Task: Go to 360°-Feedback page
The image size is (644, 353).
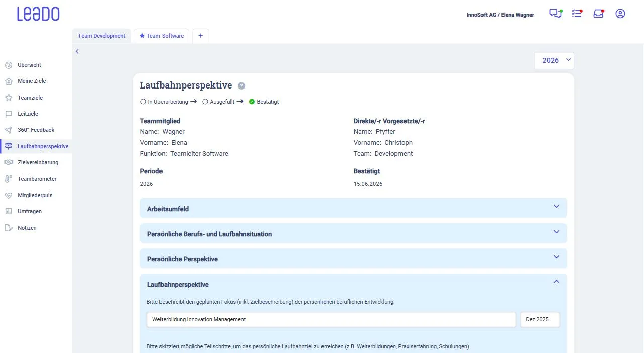Action: (x=36, y=130)
